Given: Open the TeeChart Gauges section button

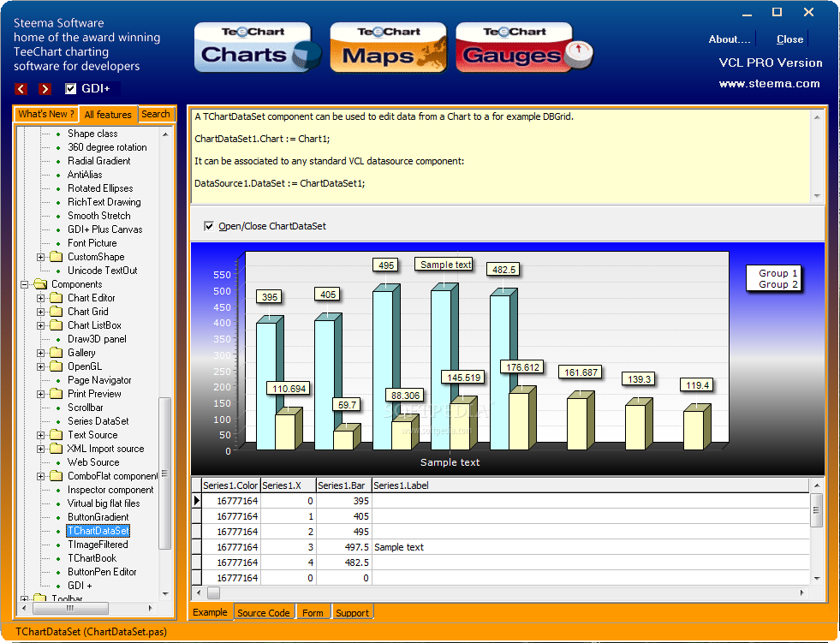Looking at the screenshot, I should [524, 47].
